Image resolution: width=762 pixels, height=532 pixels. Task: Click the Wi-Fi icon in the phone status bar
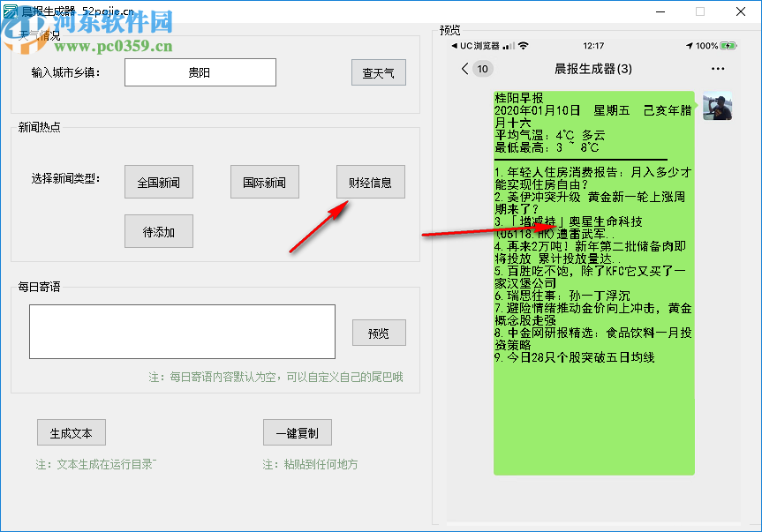524,46
